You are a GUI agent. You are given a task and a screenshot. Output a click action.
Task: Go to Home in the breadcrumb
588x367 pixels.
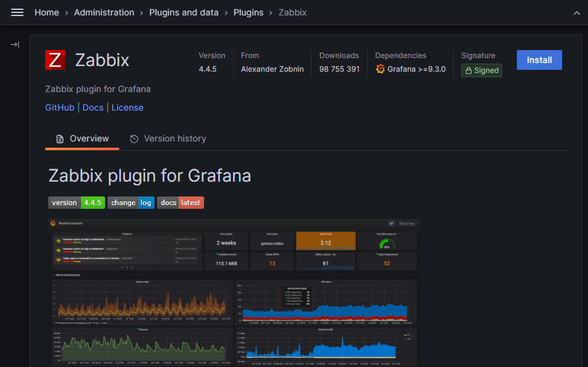coord(46,12)
